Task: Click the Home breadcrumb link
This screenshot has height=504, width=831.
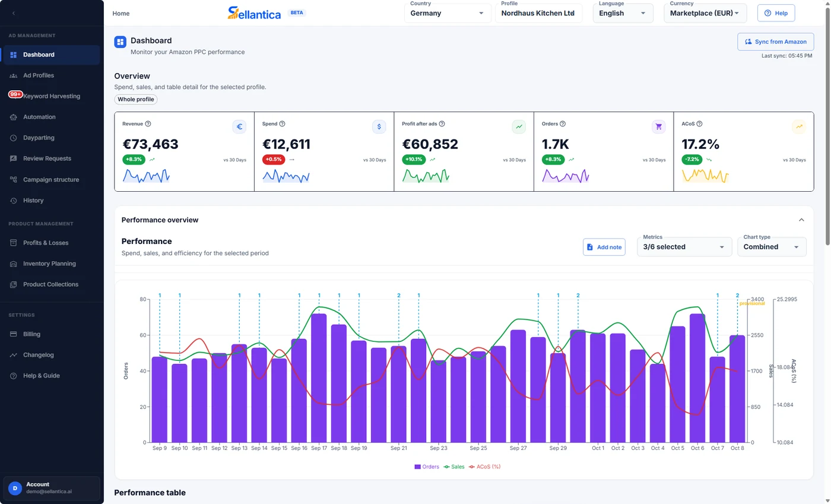Action: point(121,13)
